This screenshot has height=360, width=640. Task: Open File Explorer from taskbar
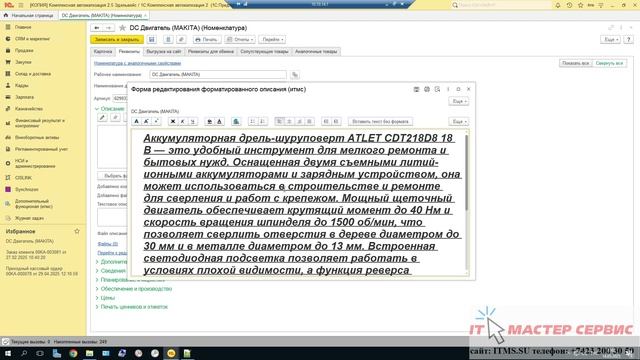point(89,353)
